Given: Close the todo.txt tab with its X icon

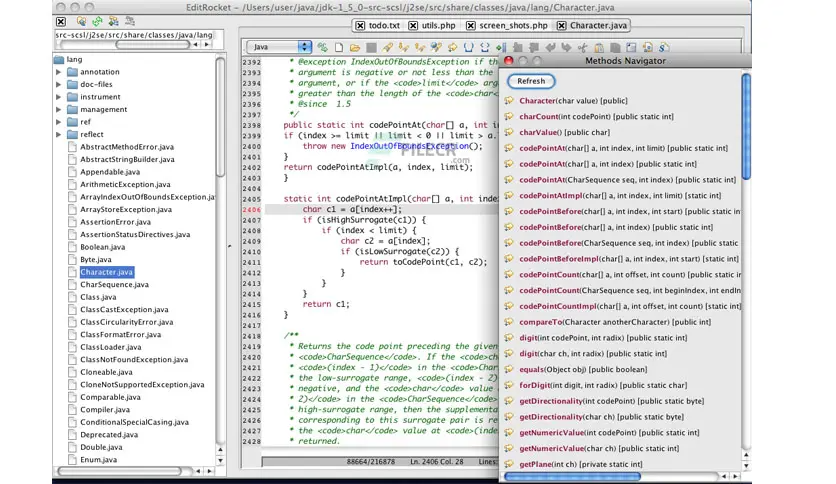Looking at the screenshot, I should [x=361, y=24].
